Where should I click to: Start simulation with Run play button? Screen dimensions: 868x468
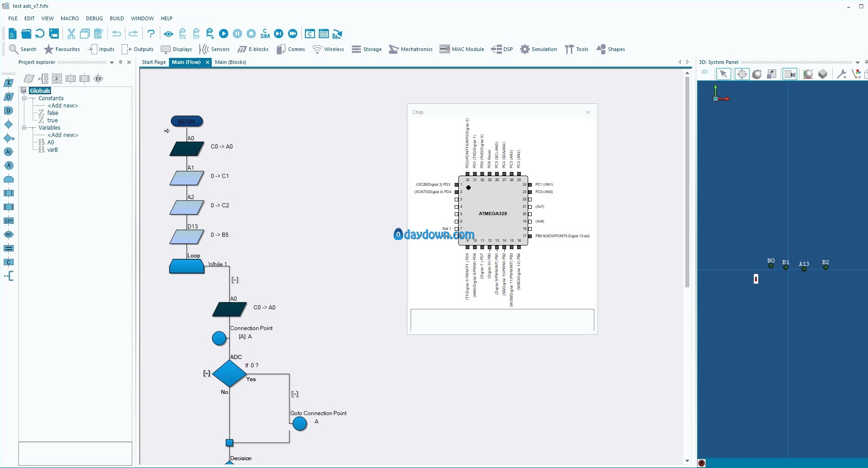pos(224,34)
